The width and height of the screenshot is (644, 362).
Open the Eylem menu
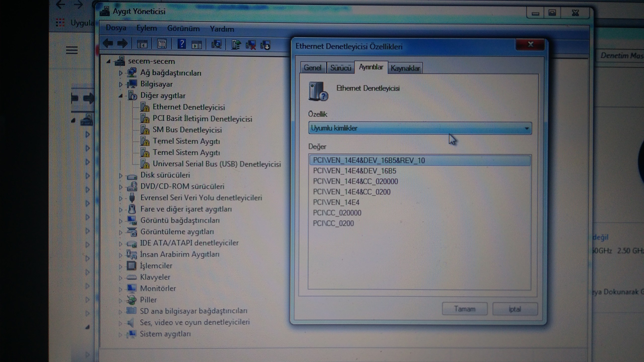point(146,28)
